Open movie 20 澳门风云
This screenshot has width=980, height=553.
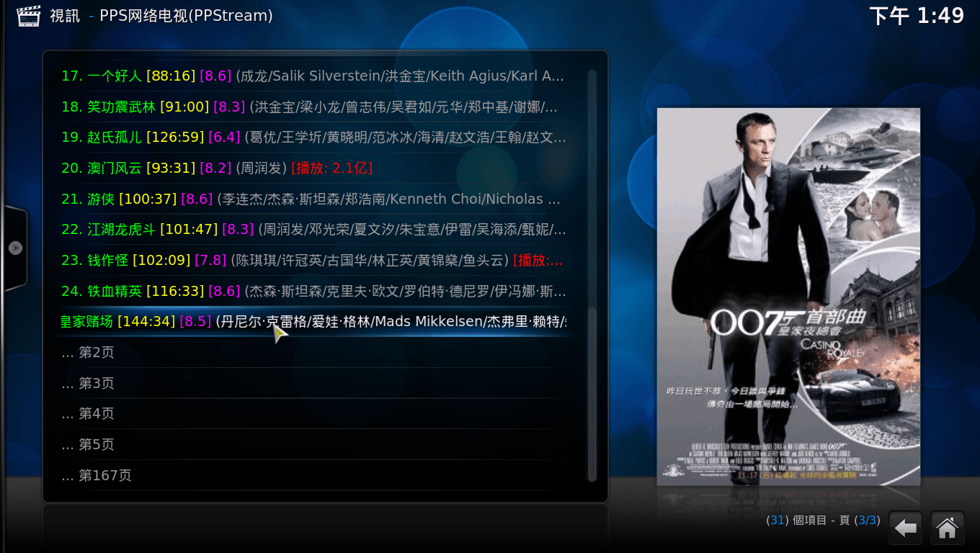[x=216, y=168]
